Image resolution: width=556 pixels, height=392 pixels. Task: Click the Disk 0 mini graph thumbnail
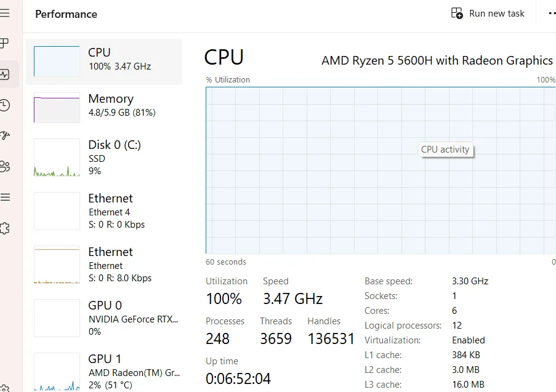pos(57,158)
